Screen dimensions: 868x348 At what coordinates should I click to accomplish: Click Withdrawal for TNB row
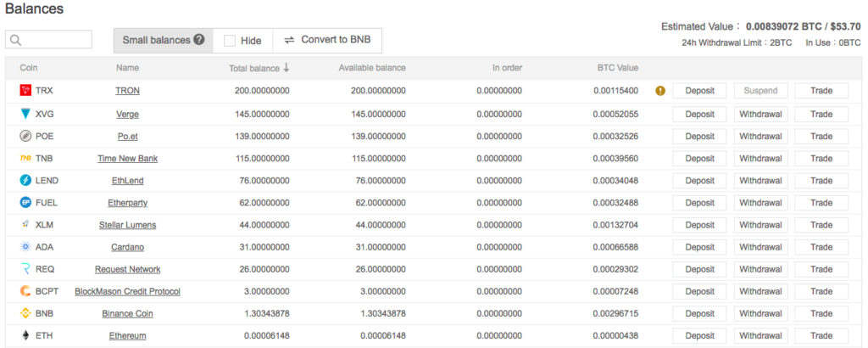pos(760,159)
